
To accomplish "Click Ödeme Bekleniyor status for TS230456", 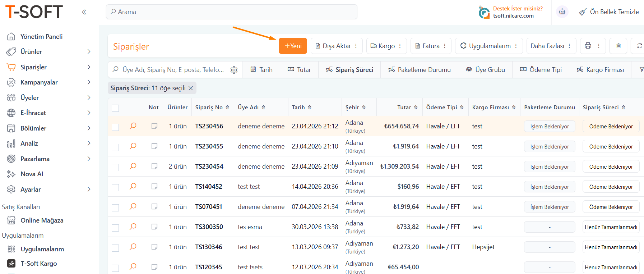I will pos(611,126).
